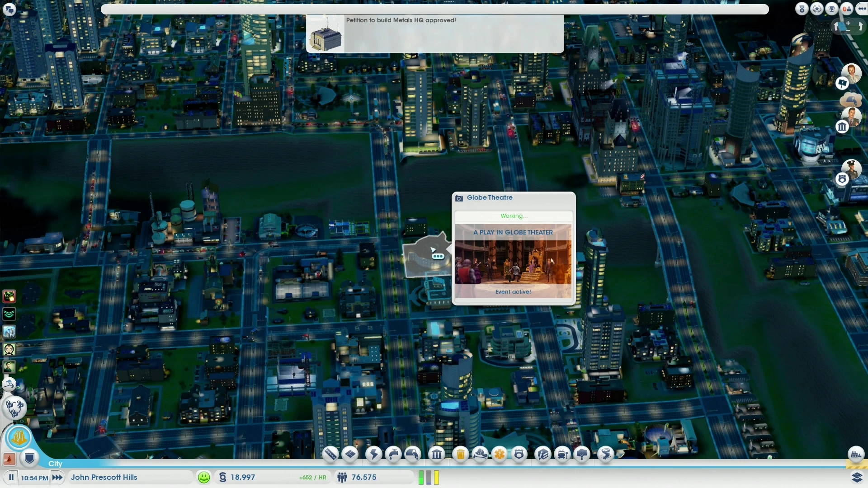Open the Government buildings menu
This screenshot has height=488, width=868.
pyautogui.click(x=437, y=454)
